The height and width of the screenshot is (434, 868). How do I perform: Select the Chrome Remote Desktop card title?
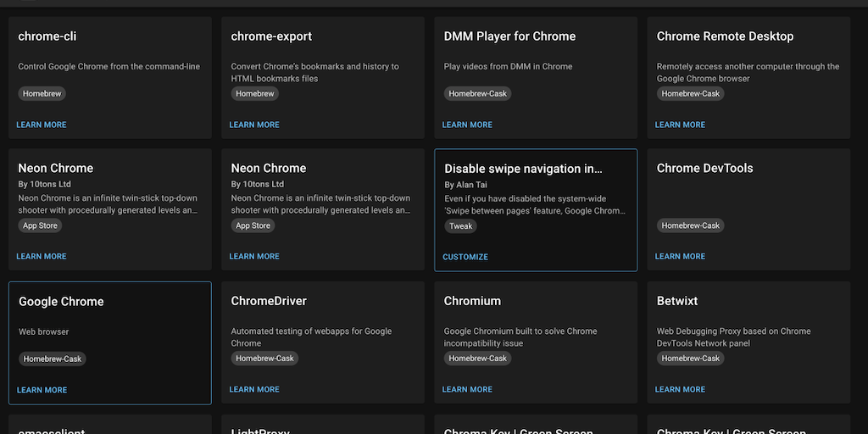(725, 36)
